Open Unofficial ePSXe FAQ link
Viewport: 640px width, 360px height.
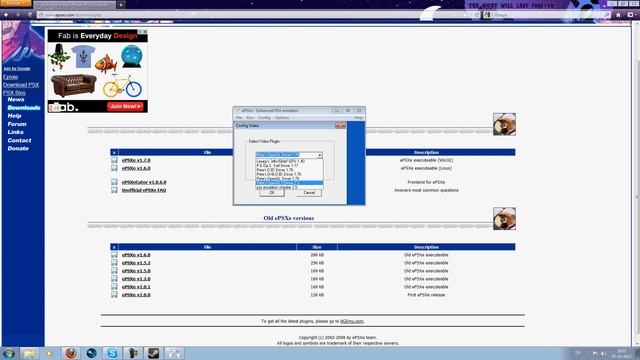[x=144, y=190]
